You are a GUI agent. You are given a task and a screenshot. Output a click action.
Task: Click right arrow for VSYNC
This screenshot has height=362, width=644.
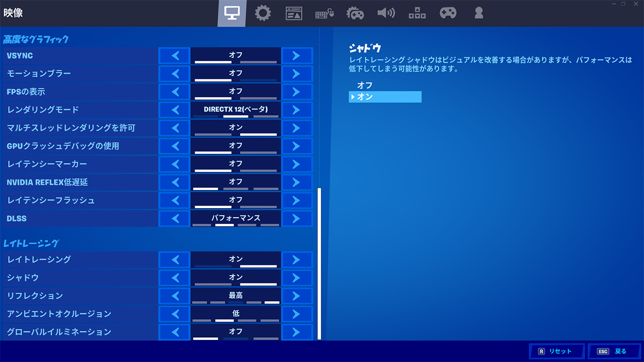297,55
